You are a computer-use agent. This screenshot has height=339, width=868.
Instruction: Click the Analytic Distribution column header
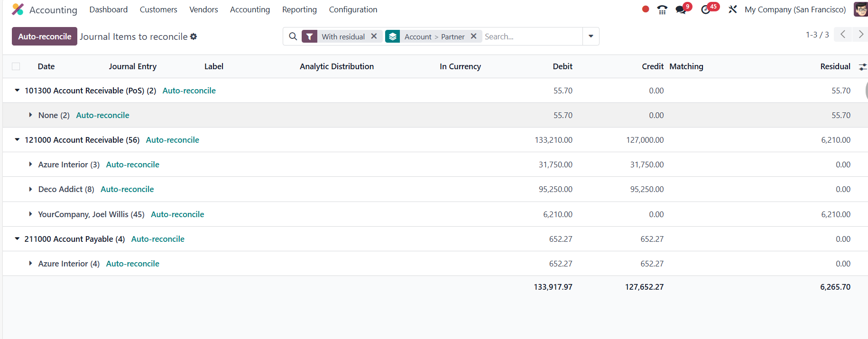336,66
